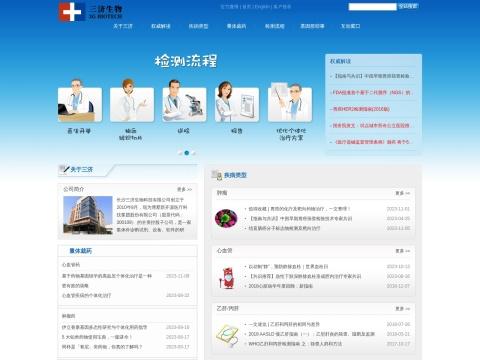This screenshot has width=480, height=360.
Task: Click the red heart mascot icon
Action: click(x=228, y=277)
